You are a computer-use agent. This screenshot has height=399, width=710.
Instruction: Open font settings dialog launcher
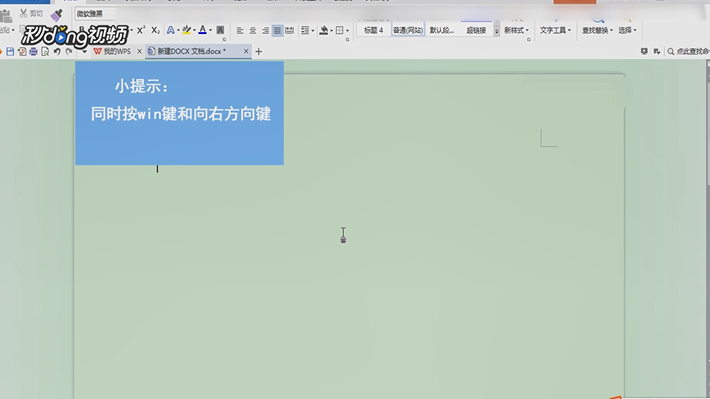[x=224, y=40]
